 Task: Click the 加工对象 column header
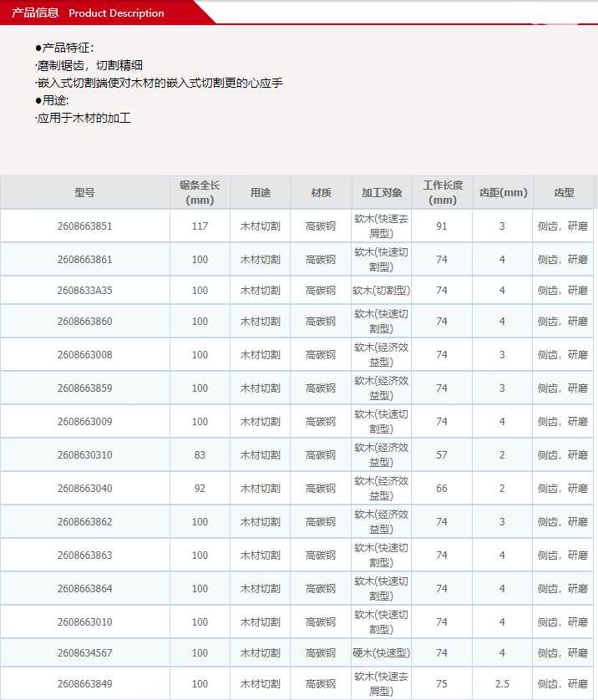382,193
